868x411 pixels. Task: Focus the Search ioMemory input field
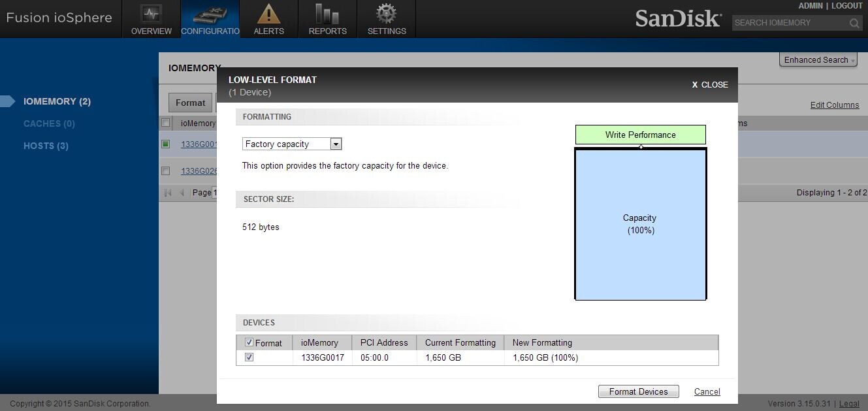click(790, 23)
